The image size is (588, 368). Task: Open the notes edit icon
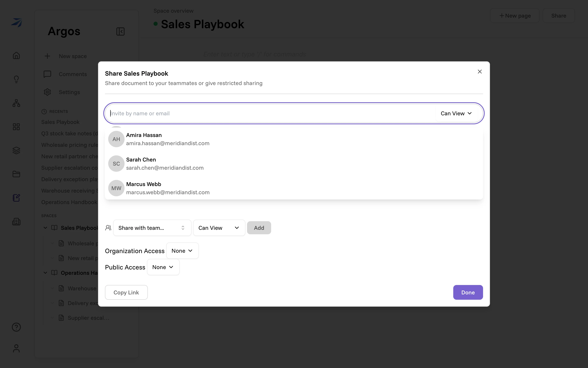pos(16,198)
